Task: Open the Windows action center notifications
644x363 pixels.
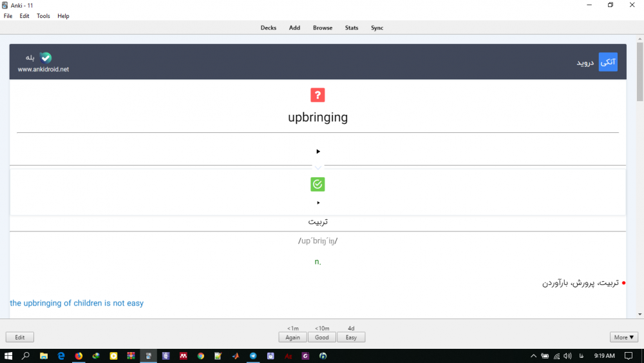Action: 628,356
